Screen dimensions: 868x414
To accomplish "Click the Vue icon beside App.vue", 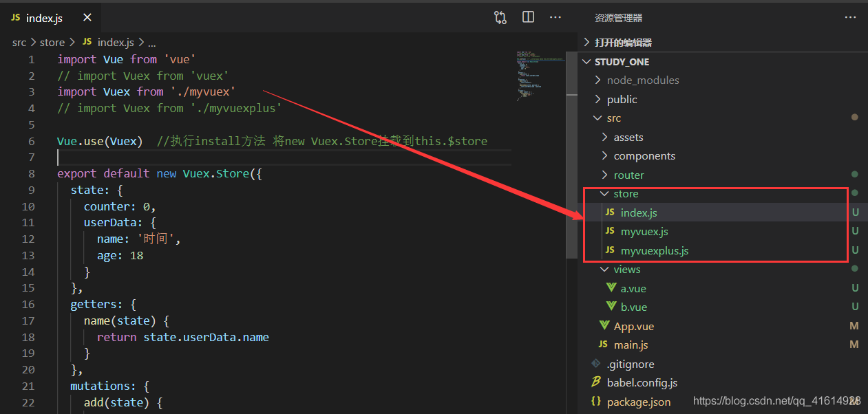I will pos(604,325).
